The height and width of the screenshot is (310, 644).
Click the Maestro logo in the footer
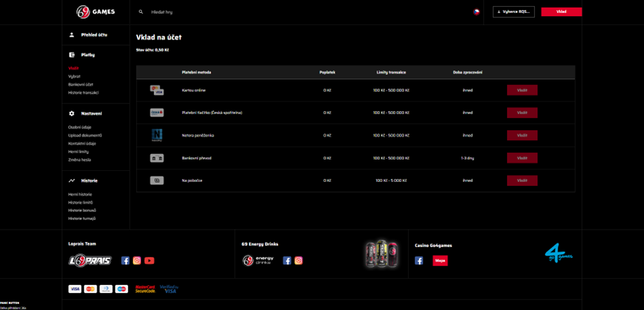click(121, 289)
